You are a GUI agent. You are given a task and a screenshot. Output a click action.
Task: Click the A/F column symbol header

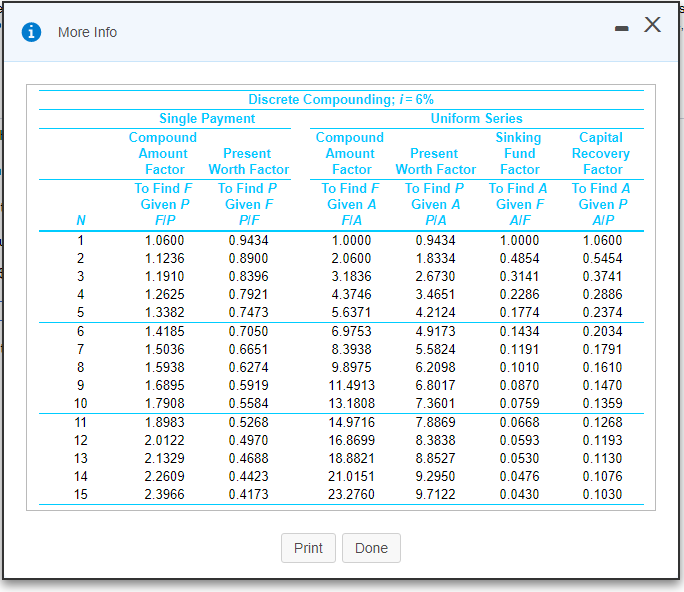[x=520, y=220]
